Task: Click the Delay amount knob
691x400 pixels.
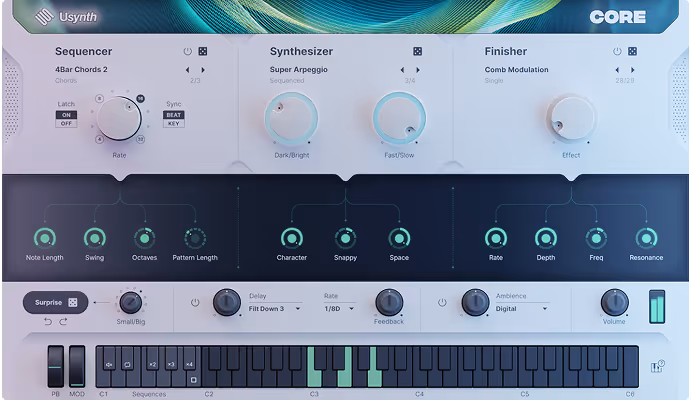Action: click(x=227, y=302)
